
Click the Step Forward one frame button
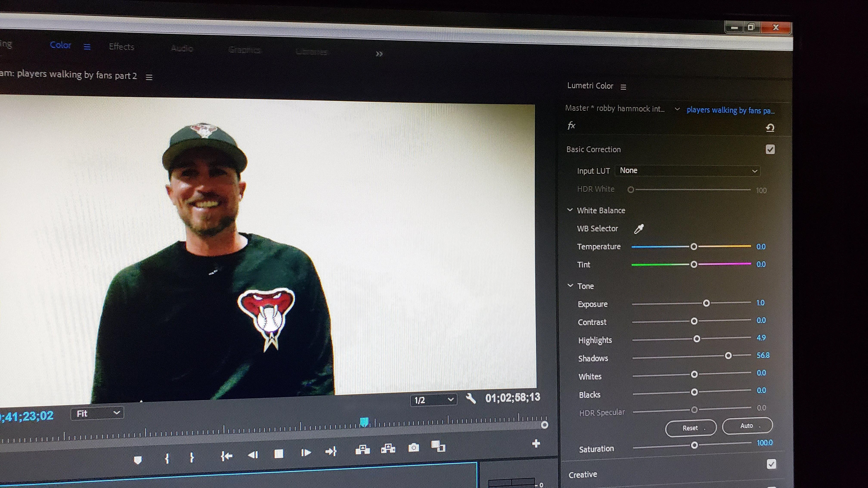306,453
